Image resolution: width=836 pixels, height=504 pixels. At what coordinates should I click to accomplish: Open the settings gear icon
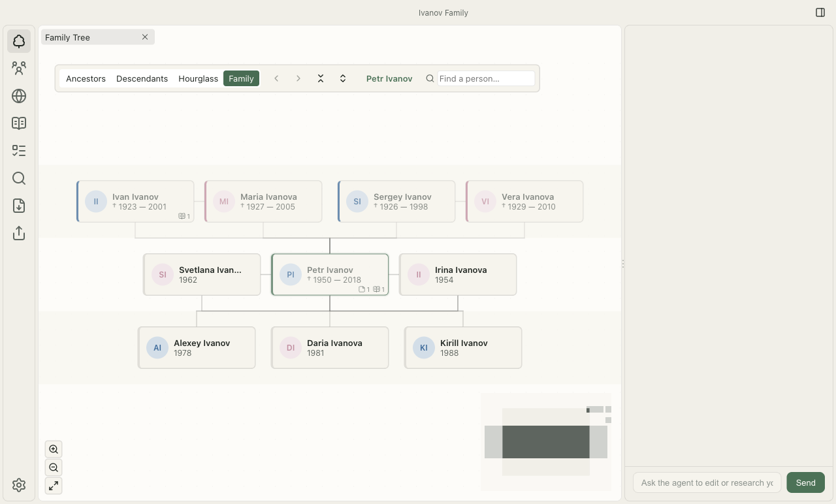(19, 485)
